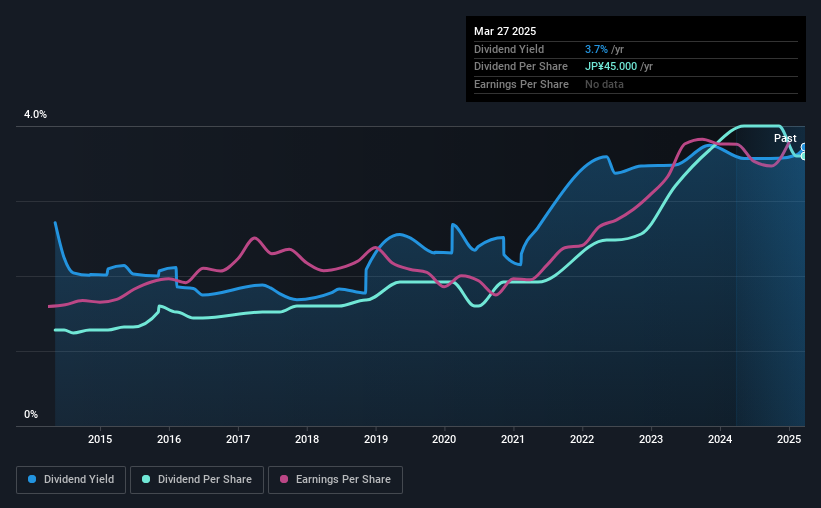Click the 2015 x-axis label

[100, 439]
